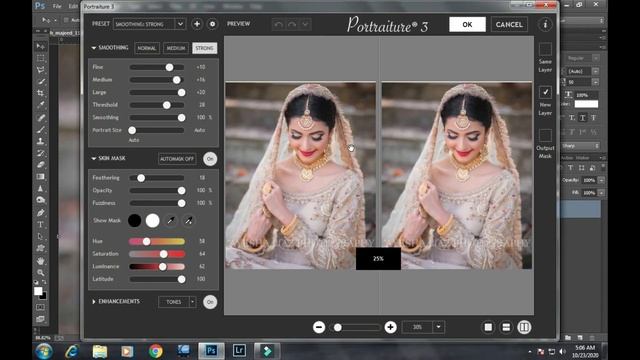Image resolution: width=640 pixels, height=360 pixels.
Task: Select Medium smoothing preset
Action: [x=176, y=48]
